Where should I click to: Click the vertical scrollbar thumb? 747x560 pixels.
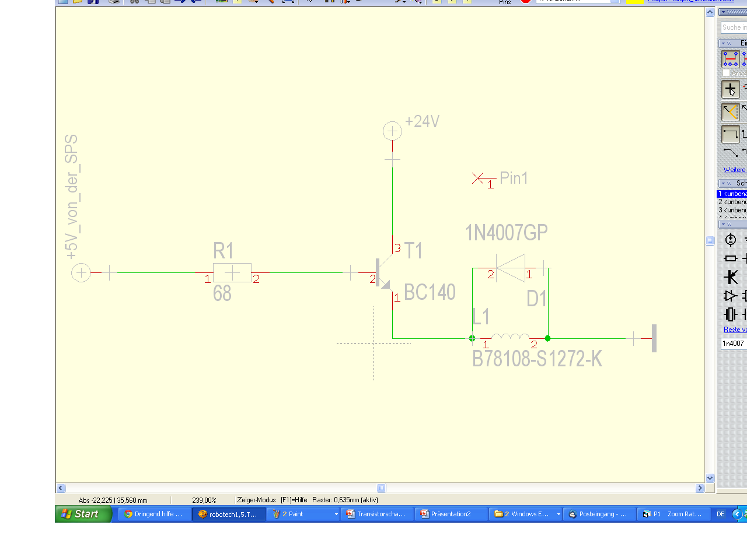coord(710,241)
